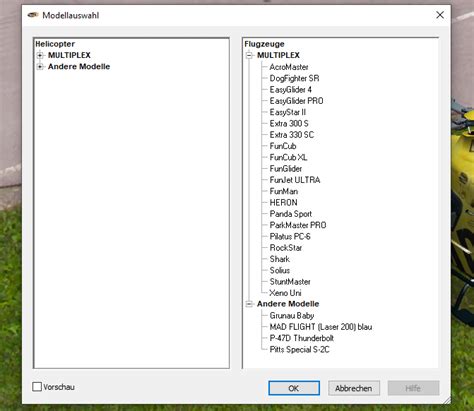Click the Flugzeuge root heading
This screenshot has width=474, height=411.
click(264, 44)
